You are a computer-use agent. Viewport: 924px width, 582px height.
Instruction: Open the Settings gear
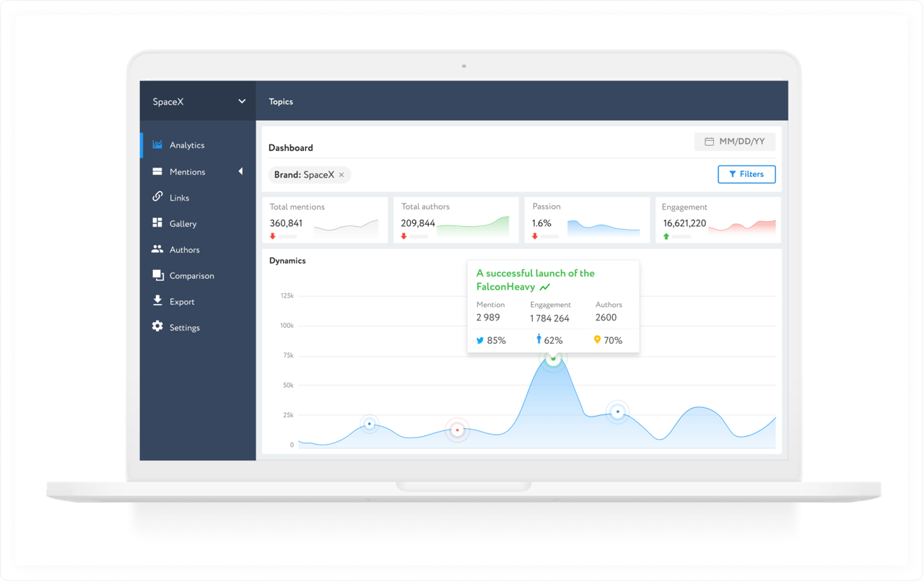(x=157, y=327)
